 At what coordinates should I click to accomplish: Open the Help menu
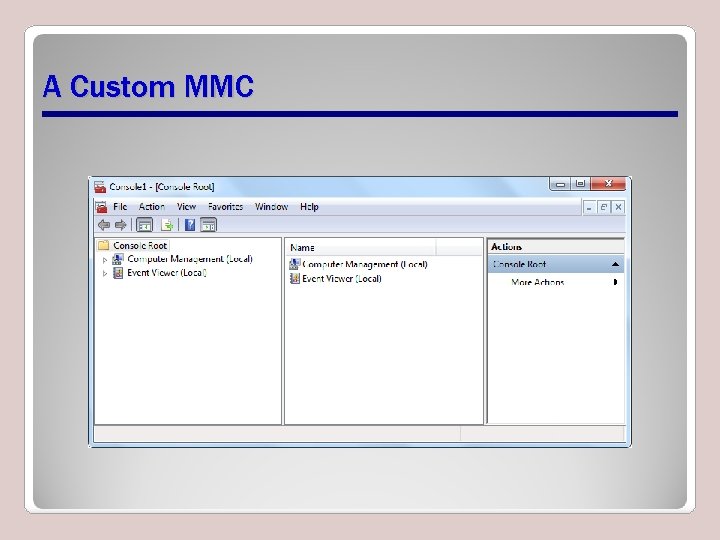click(309, 207)
